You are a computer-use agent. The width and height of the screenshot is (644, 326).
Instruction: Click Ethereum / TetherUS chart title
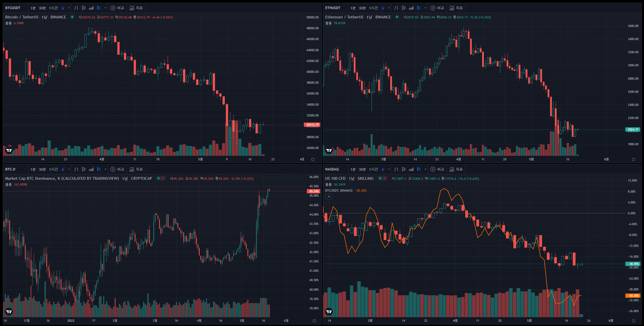(344, 17)
